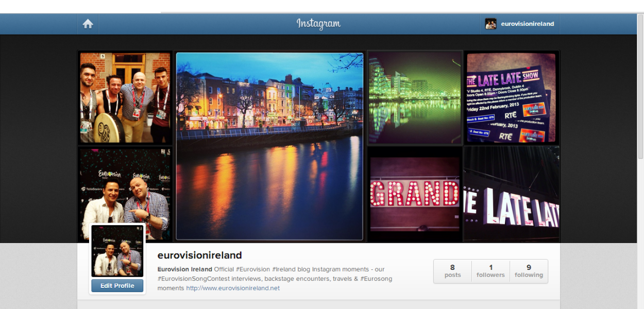Open the eurovisionireland account menu in header
The image size is (644, 309).
[x=527, y=24]
